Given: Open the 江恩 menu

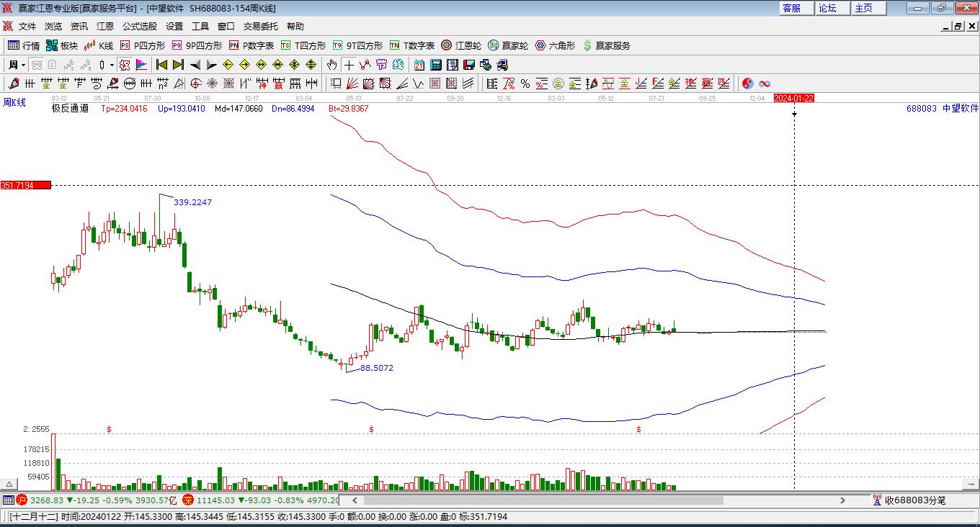Looking at the screenshot, I should (x=105, y=27).
